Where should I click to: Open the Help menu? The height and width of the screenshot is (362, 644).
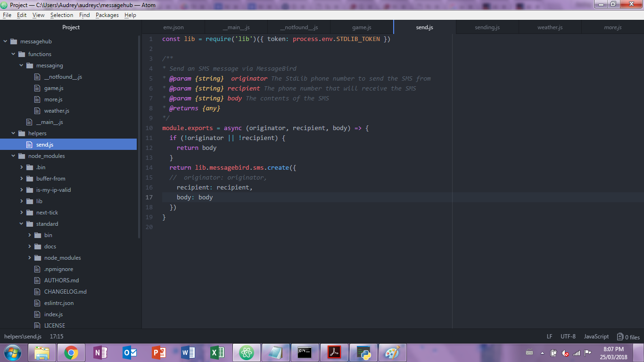pyautogui.click(x=130, y=15)
